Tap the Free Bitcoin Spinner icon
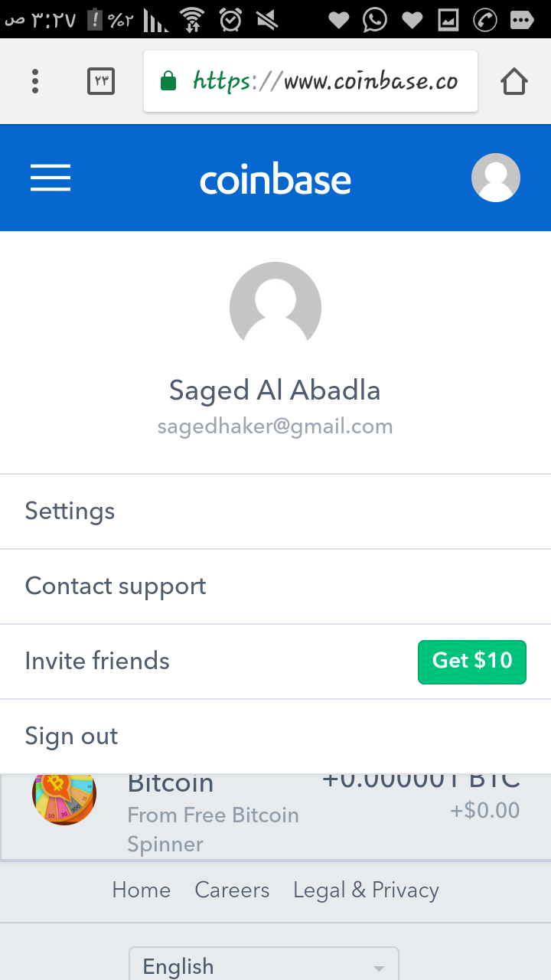551x980 pixels. point(64,796)
